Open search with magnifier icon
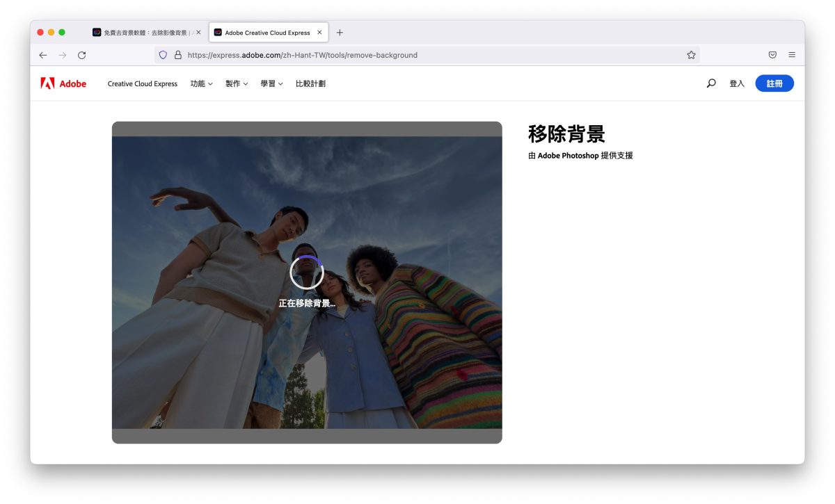The width and height of the screenshot is (835, 504). point(711,83)
